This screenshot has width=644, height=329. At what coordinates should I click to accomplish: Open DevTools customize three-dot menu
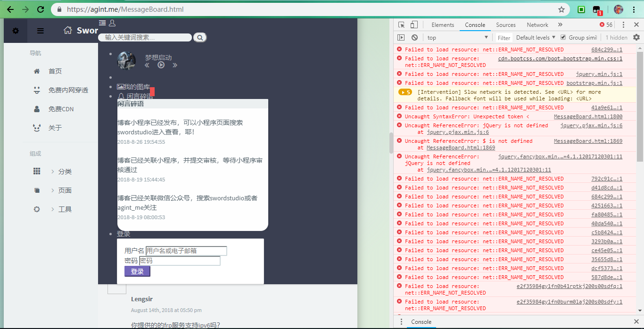point(623,25)
